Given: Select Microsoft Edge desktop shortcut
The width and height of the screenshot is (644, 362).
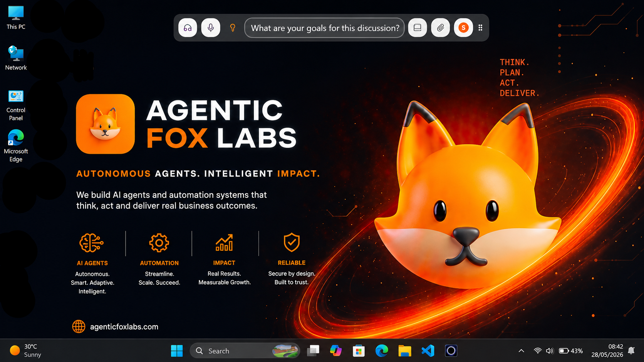Looking at the screenshot, I should click(16, 146).
